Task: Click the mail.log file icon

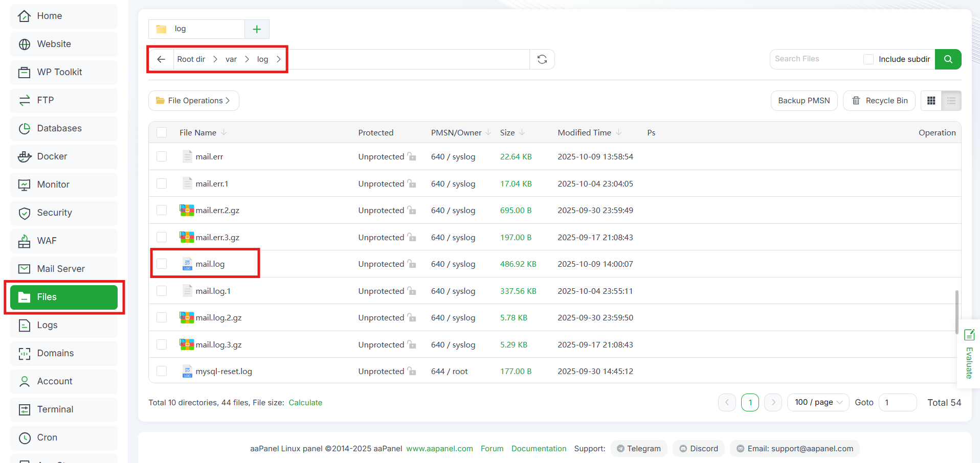Action: (187, 264)
